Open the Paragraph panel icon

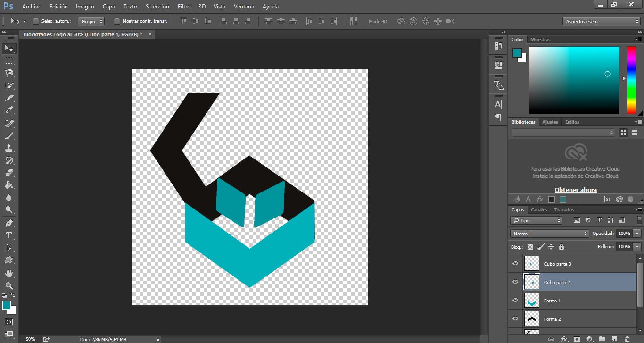(x=498, y=117)
